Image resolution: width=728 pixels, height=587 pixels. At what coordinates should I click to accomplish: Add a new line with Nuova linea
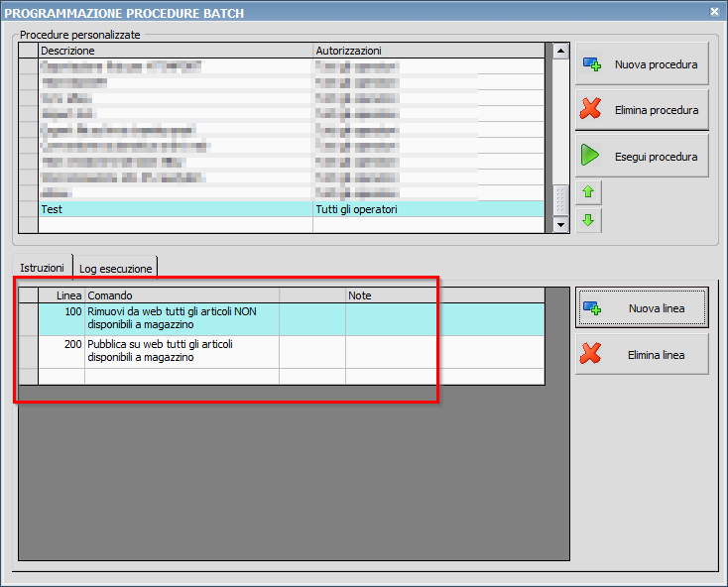tap(642, 307)
